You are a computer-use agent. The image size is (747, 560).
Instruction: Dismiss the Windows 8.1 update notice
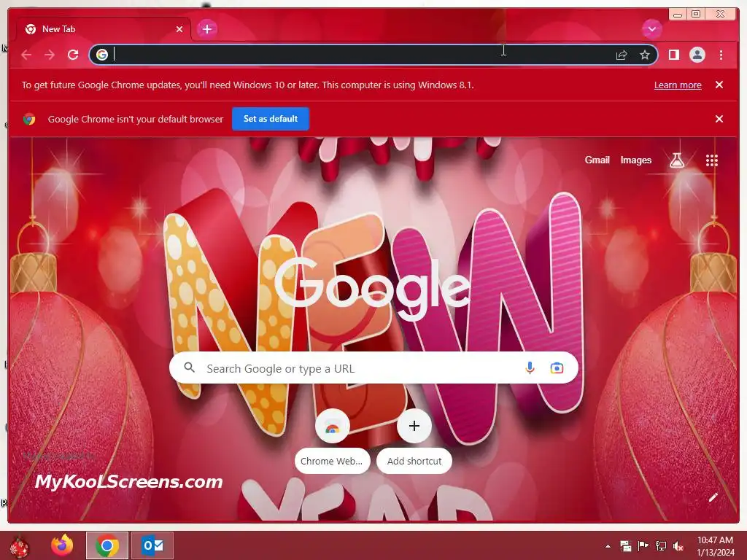[719, 85]
